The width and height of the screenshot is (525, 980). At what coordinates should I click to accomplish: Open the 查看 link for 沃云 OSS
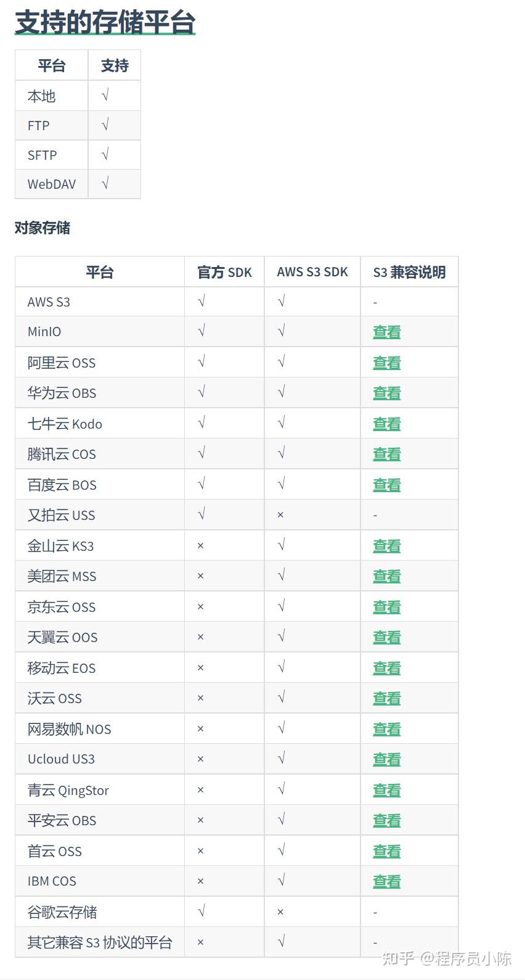pos(387,698)
